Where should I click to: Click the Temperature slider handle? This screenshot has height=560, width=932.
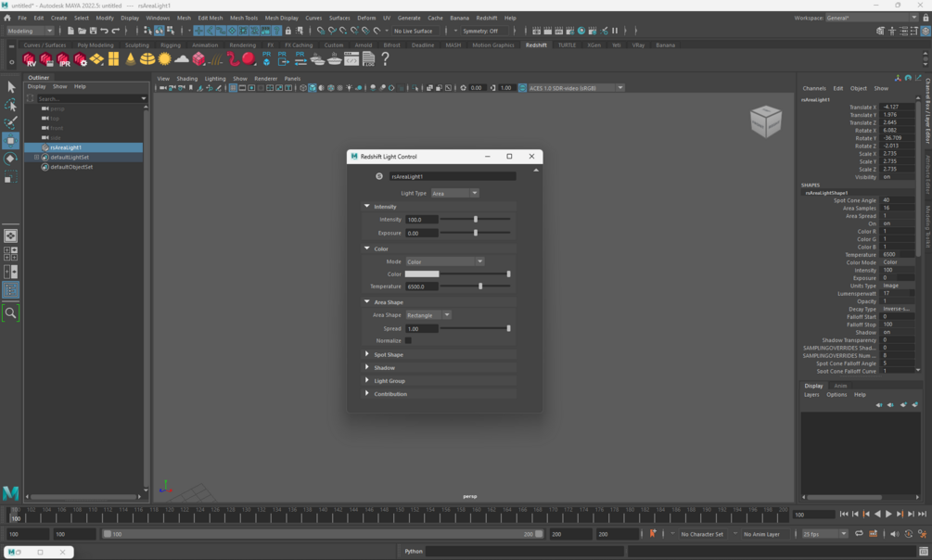[x=480, y=286]
